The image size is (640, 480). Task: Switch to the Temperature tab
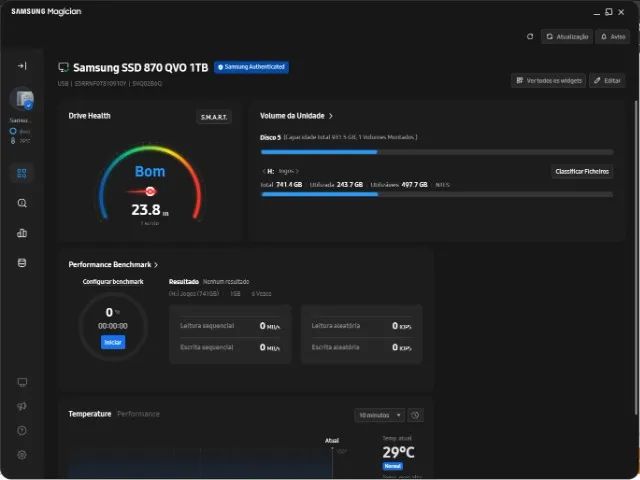coord(90,414)
